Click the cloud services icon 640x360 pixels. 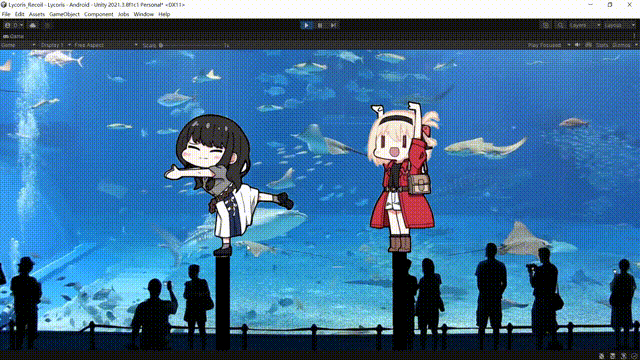tap(33, 25)
